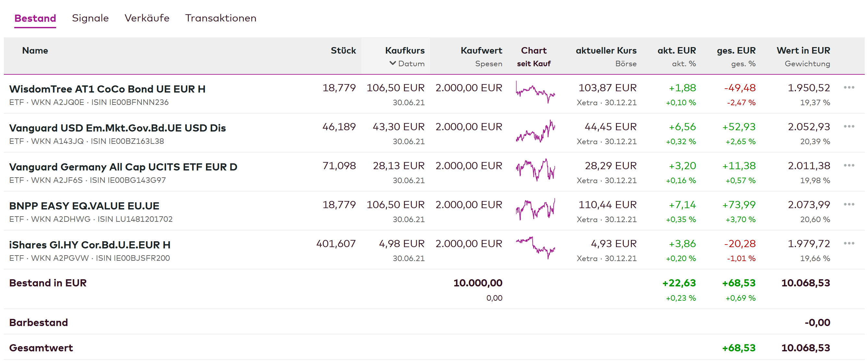
Task: Click the Datum sort chevron under Kaufkurs
Action: 392,63
